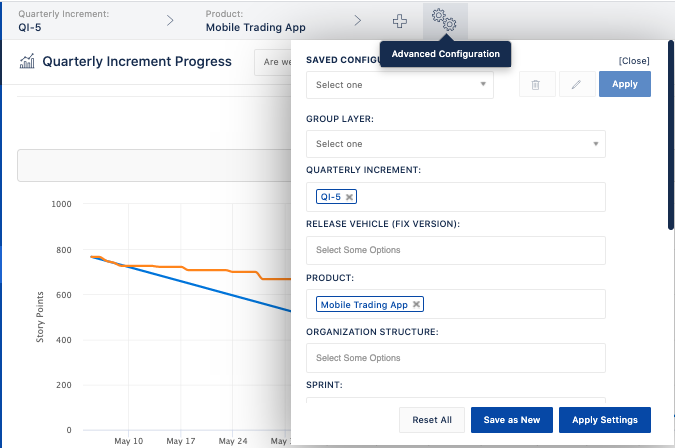Click the Reset All button
This screenshot has height=448, width=675.
click(x=432, y=420)
